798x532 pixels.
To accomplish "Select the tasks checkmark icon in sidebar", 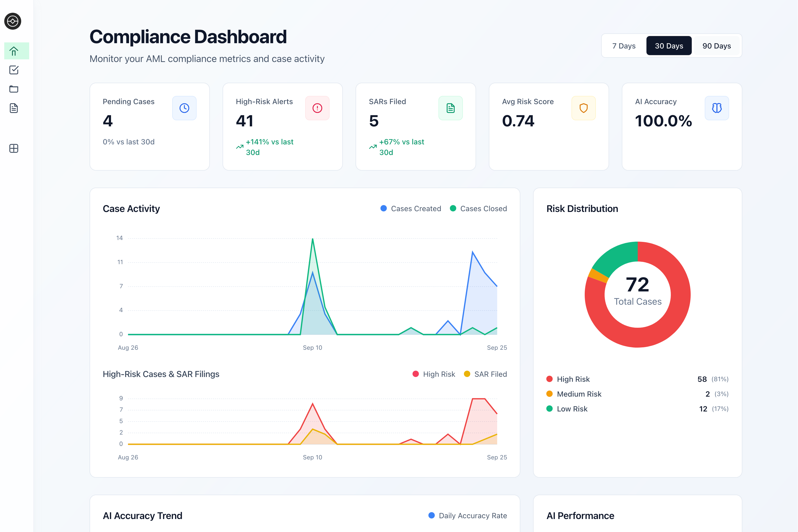I will point(14,70).
